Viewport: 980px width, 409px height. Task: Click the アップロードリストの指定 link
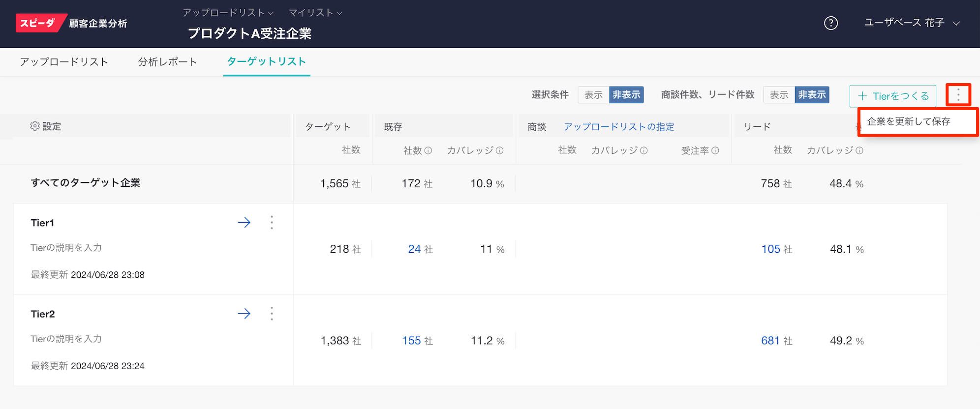(x=618, y=127)
